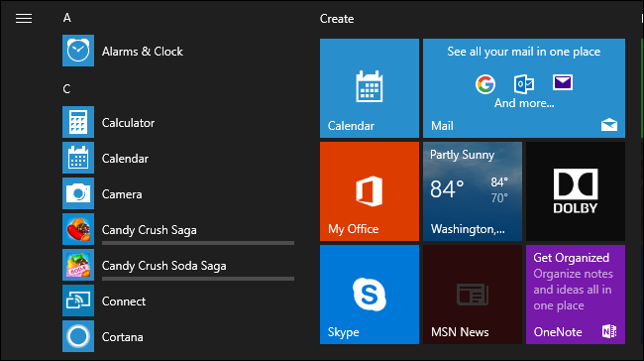The width and height of the screenshot is (644, 361).
Task: Select the Alarms & Clock label
Action: (142, 52)
